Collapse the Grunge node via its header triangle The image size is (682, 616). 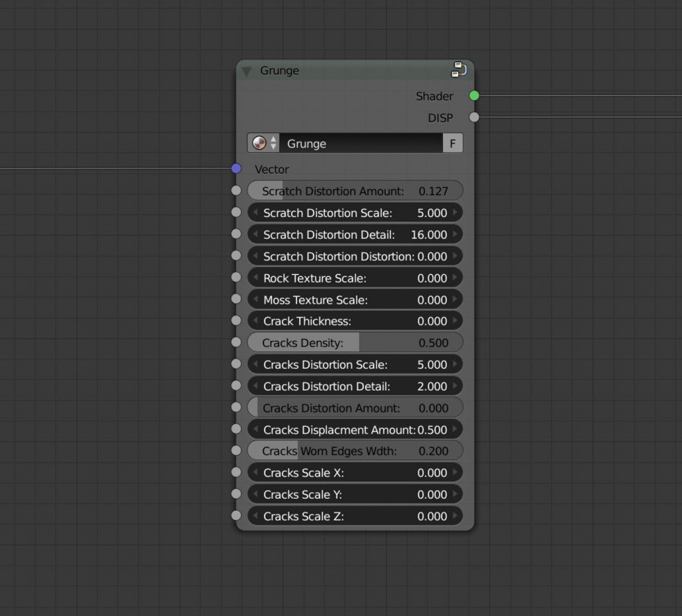[x=246, y=71]
